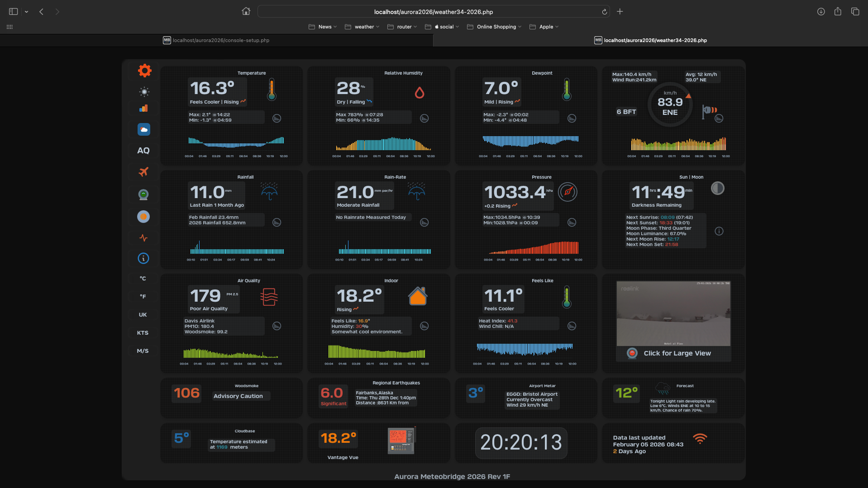The image size is (868, 488).
Task: Toggle wind units to KTS
Action: coord(143,333)
